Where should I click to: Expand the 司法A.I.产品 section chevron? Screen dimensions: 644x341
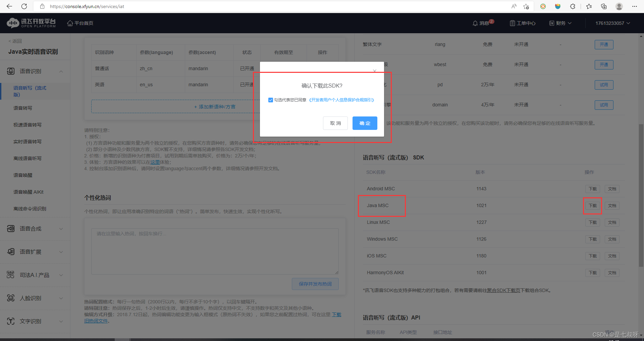click(61, 275)
